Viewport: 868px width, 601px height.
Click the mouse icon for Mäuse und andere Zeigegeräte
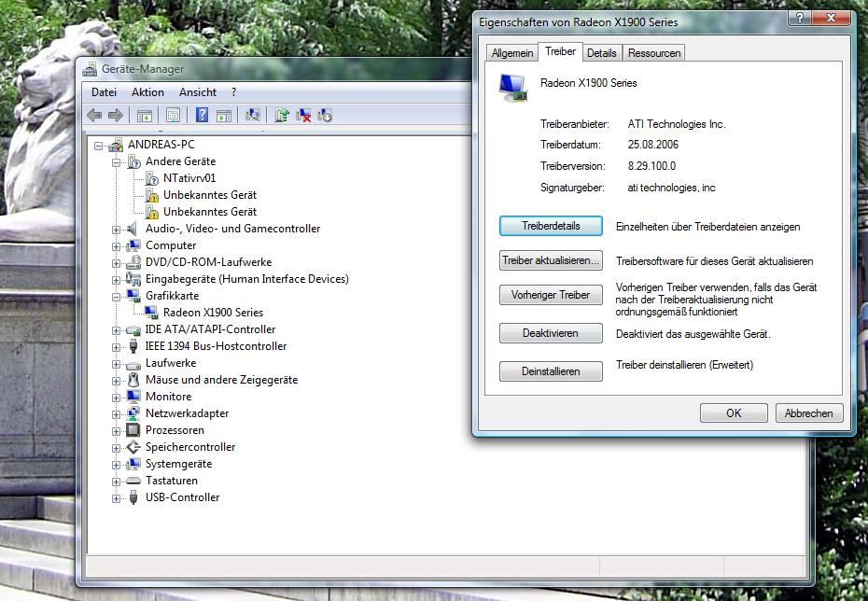(133, 380)
